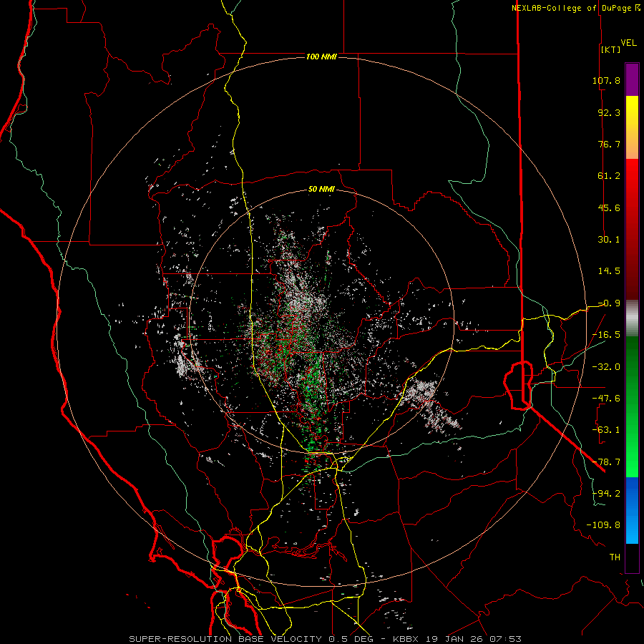Click the yellow-orange segment of the color bar

click(632, 127)
